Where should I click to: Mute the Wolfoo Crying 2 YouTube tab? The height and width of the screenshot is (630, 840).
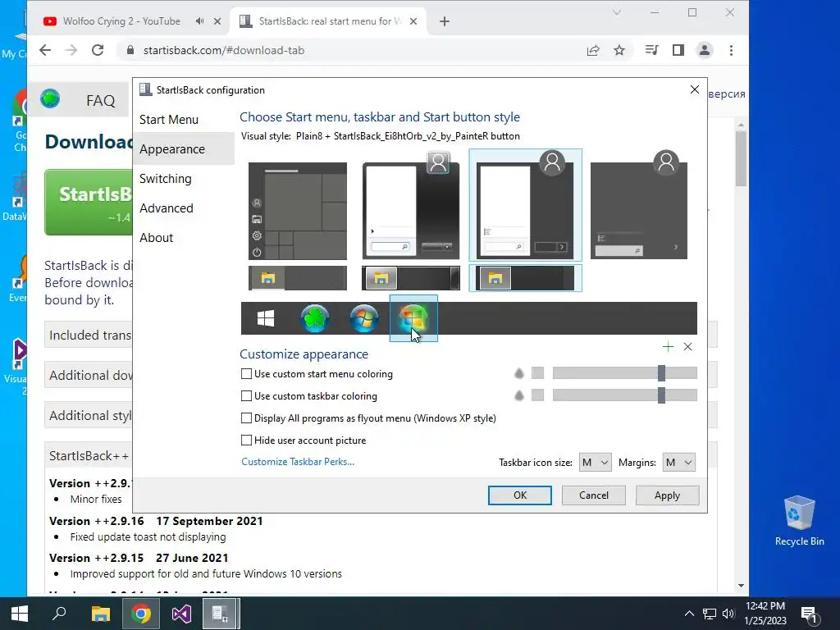pyautogui.click(x=200, y=21)
